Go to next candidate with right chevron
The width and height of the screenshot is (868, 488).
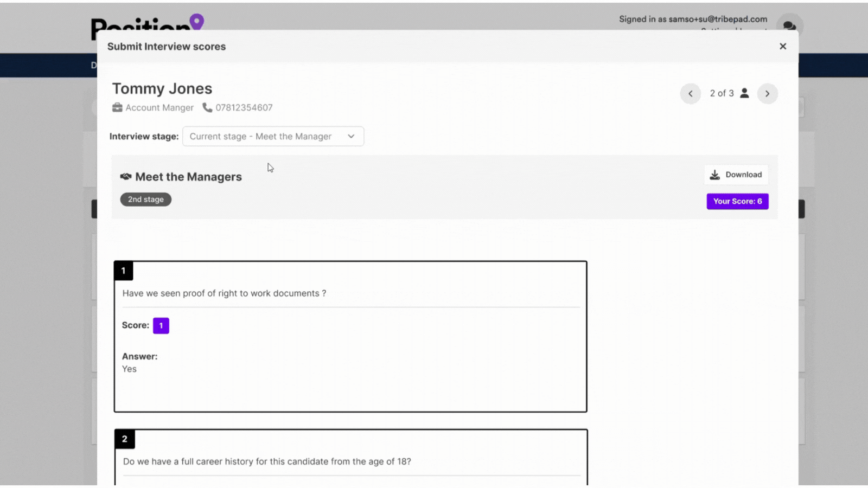pos(768,93)
